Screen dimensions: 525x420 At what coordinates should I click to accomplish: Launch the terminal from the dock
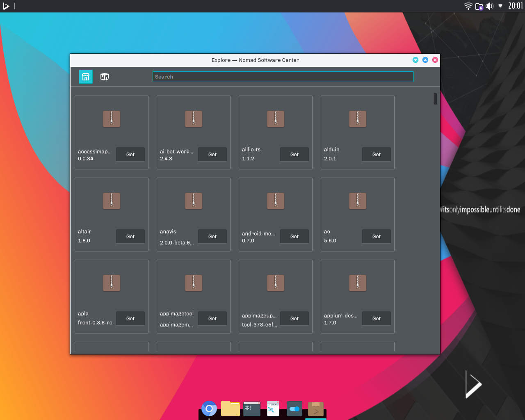click(252, 409)
